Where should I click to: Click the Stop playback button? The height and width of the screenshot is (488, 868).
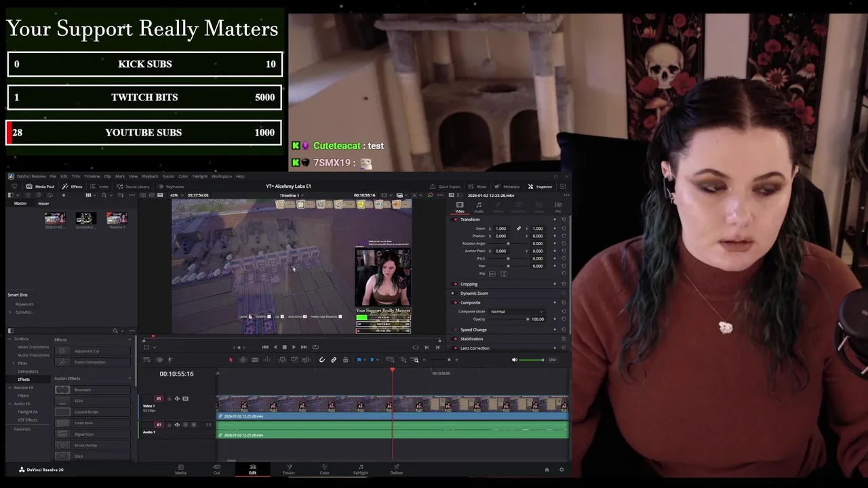click(284, 347)
